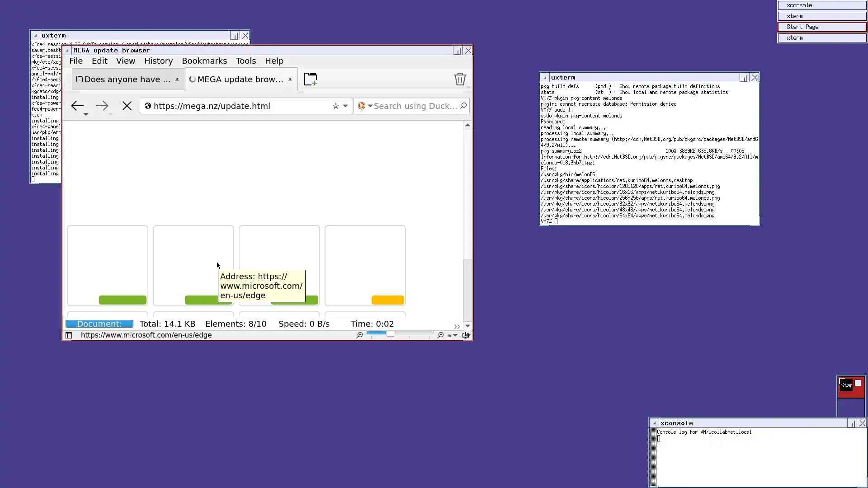The width and height of the screenshot is (868, 488).
Task: Close the MEGA update browser tab
Action: click(x=290, y=80)
